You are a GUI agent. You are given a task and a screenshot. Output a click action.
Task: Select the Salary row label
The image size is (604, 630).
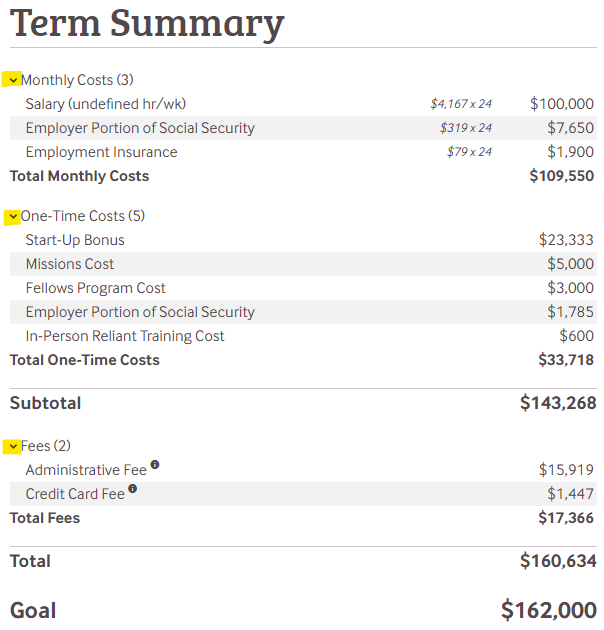tap(106, 104)
